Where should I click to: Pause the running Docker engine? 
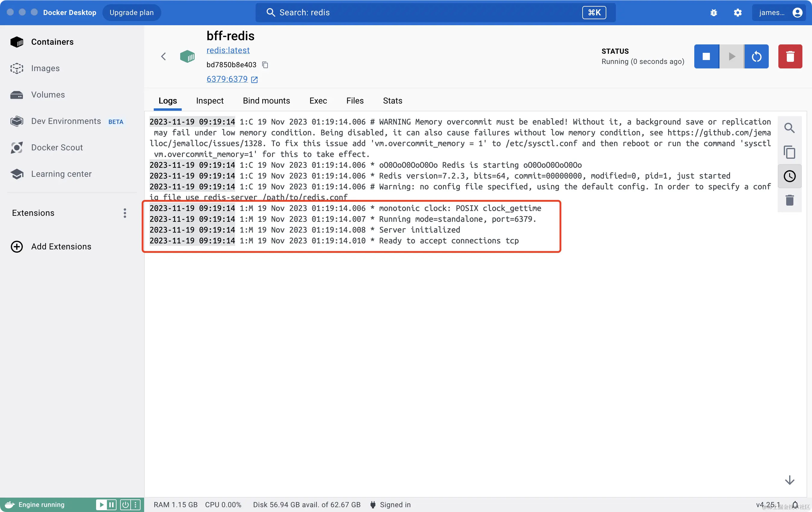(111, 504)
